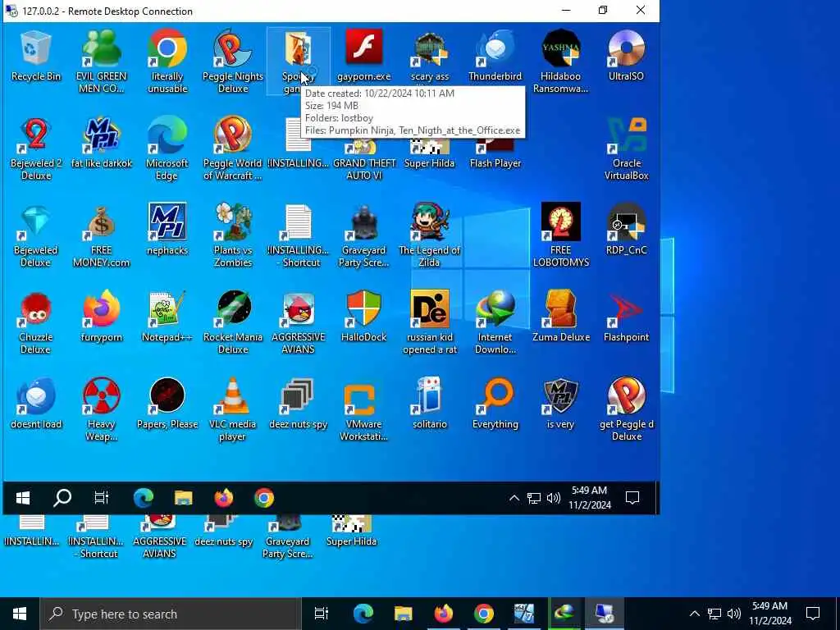The width and height of the screenshot is (840, 630).
Task: Select the Chuzzle Deluxe shortcut
Action: point(36,322)
